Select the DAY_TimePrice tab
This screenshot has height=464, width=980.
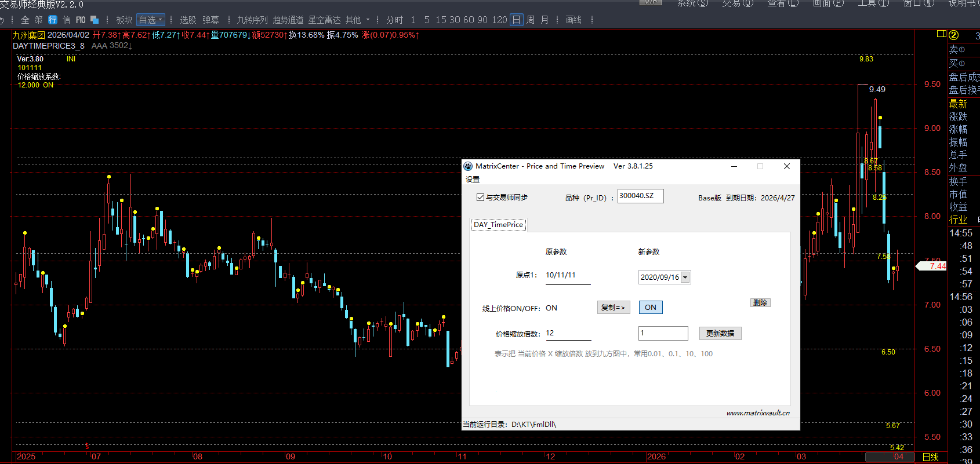tap(498, 225)
